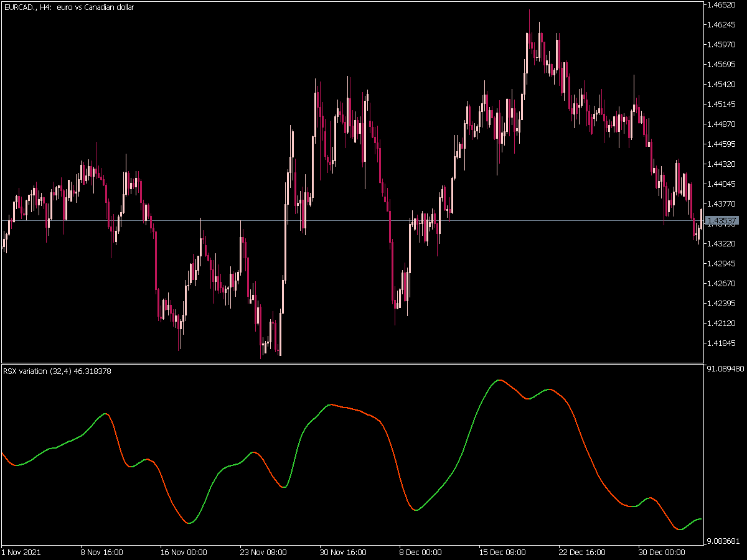The image size is (747, 560).
Task: Click the 9.083681 indicator scale minimum
Action: pos(724,541)
